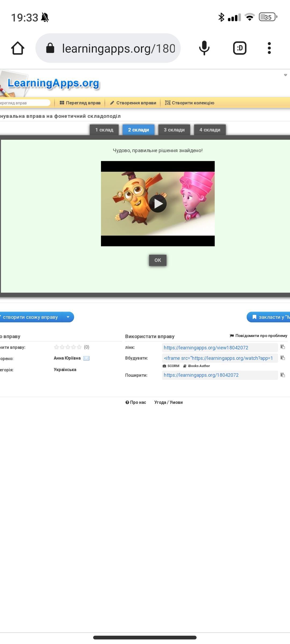Image resolution: width=290 pixels, height=644 pixels.
Task: Click the iframe embed code field
Action: pos(220,358)
